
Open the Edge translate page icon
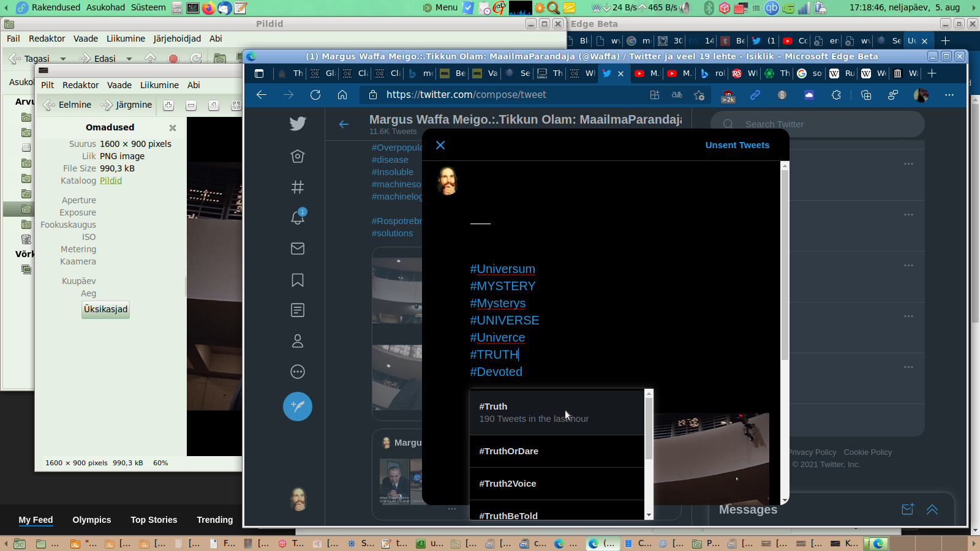pyautogui.click(x=677, y=95)
